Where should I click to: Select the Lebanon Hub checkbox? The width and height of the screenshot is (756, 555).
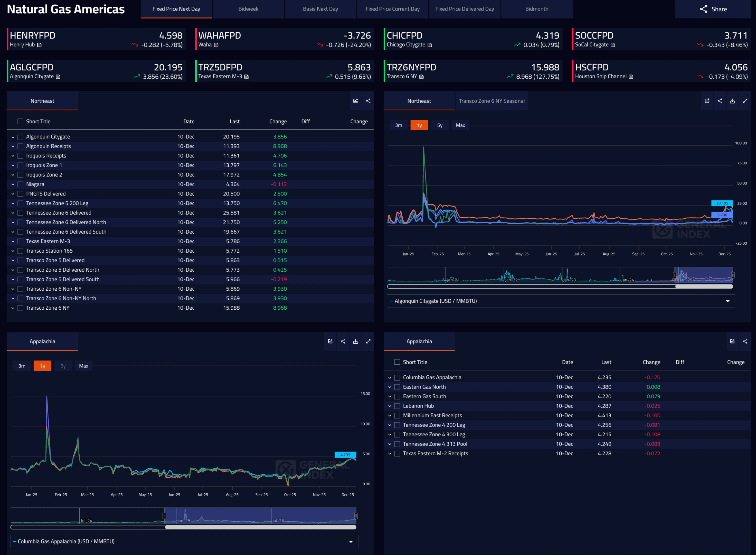click(397, 406)
